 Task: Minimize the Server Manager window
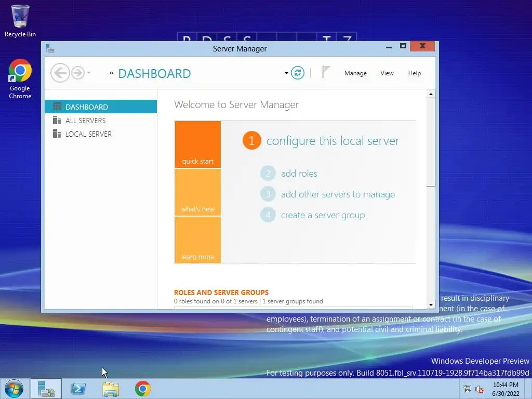(389, 47)
